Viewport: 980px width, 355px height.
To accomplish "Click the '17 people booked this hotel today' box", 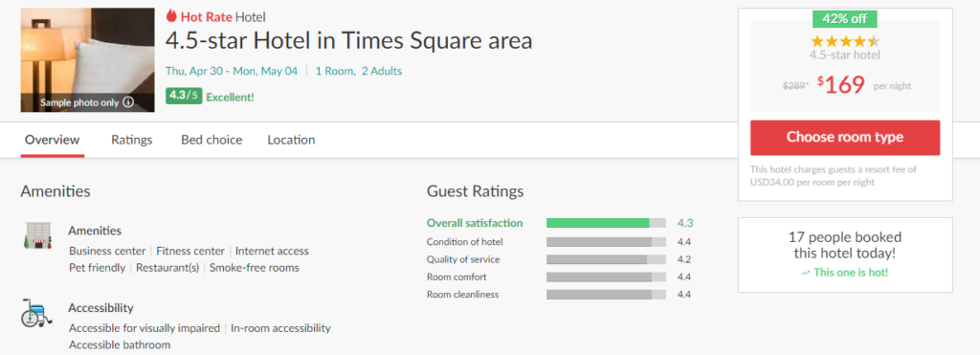I will pos(845,255).
